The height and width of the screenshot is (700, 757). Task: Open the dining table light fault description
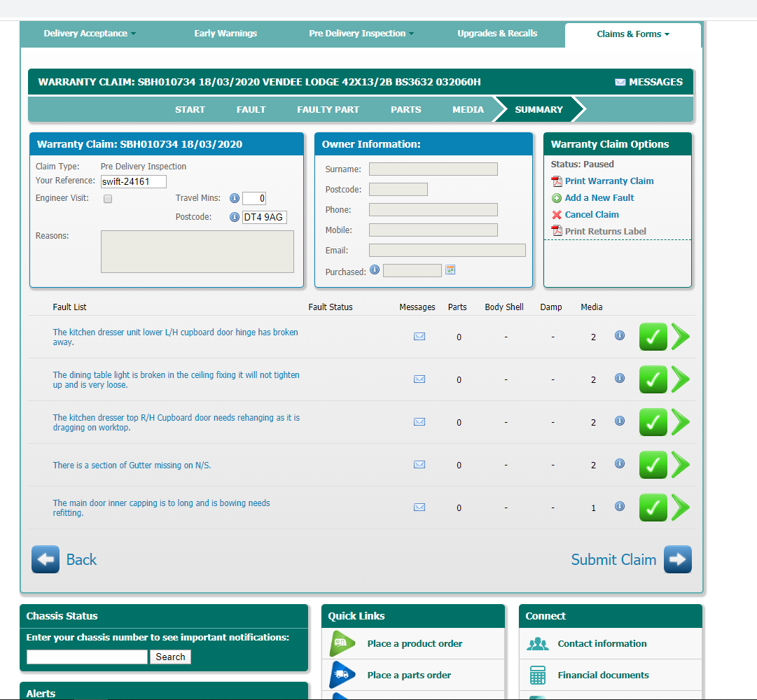(176, 379)
